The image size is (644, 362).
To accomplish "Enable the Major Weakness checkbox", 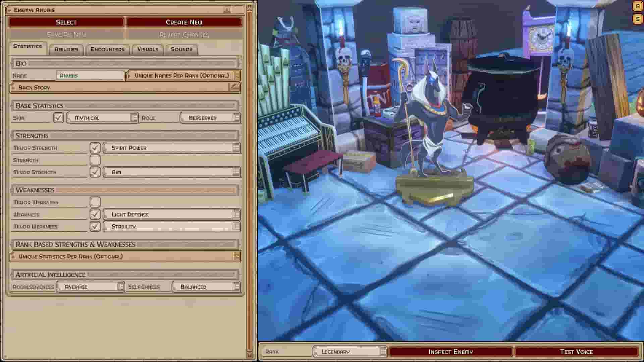I will coord(95,202).
